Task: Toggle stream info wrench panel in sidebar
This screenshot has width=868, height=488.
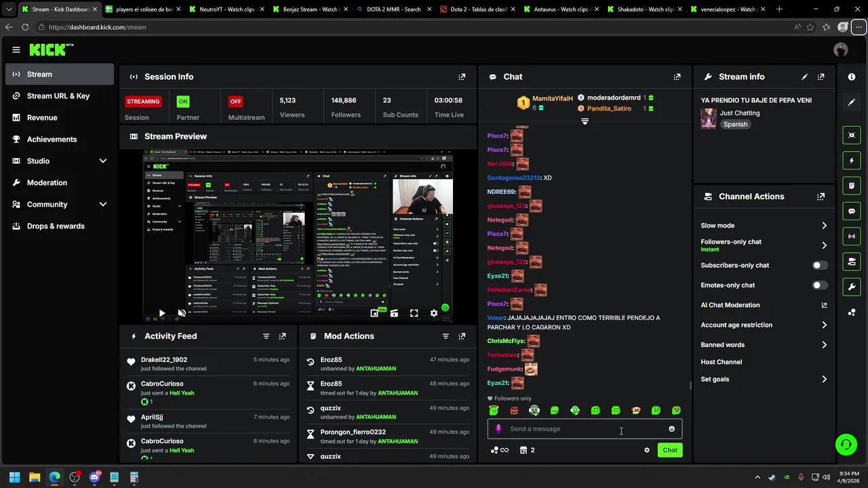Action: click(852, 287)
